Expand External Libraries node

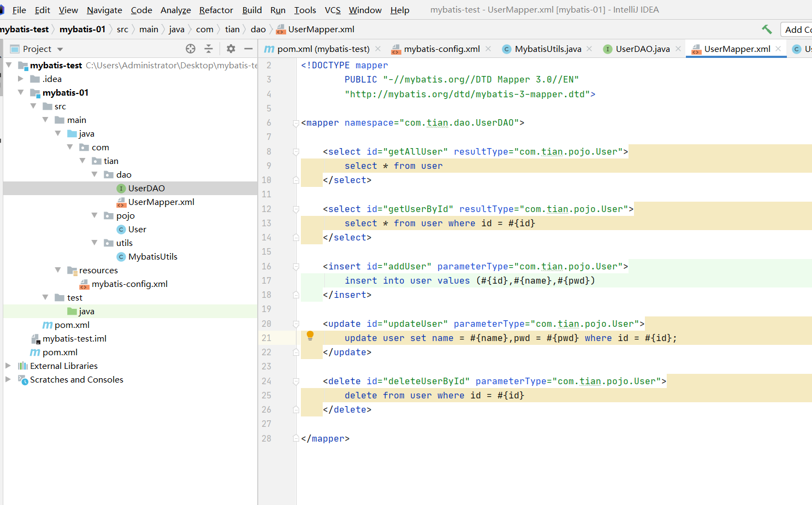(x=8, y=366)
